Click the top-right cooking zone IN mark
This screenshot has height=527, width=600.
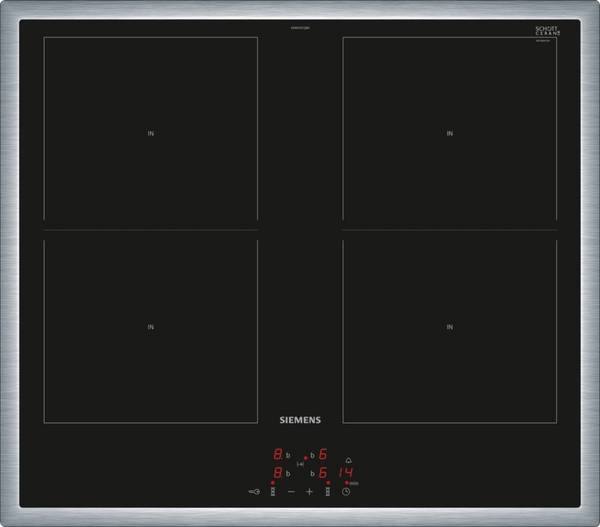click(450, 133)
